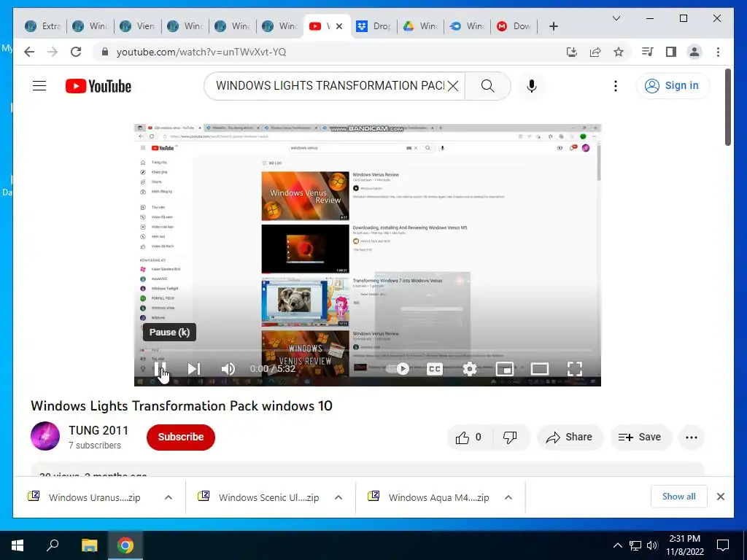747x560 pixels.
Task: Open the Action Center notifications
Action: pyautogui.click(x=723, y=545)
